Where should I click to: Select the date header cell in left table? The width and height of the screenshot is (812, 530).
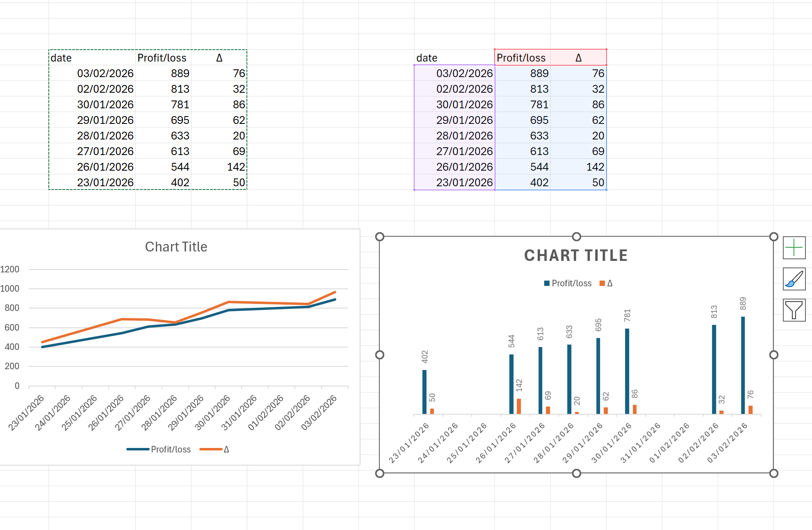tap(92, 57)
